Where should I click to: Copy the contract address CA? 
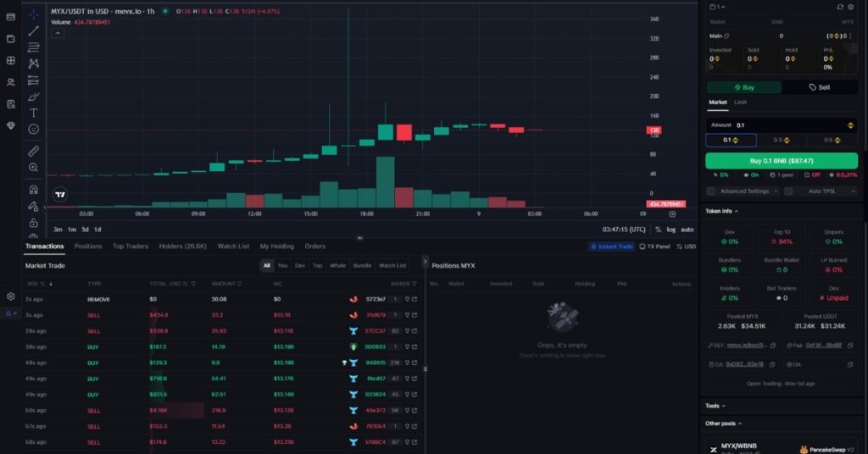pyautogui.click(x=771, y=364)
